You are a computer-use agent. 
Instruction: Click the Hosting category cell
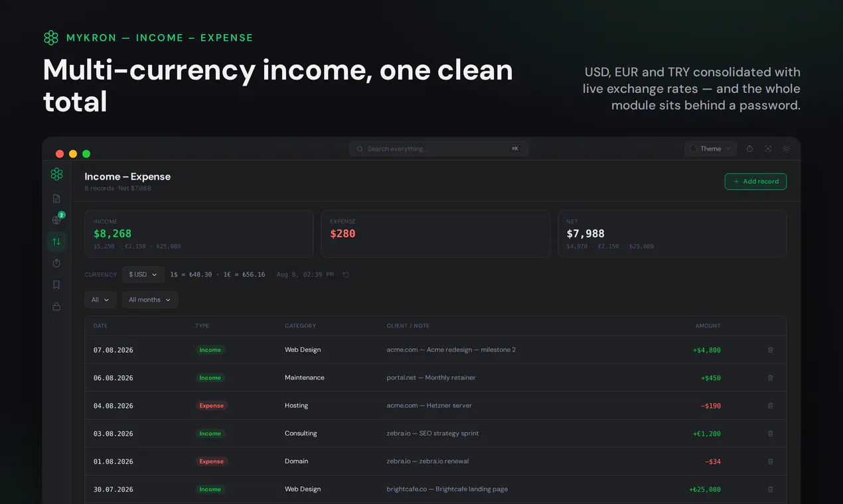pos(297,405)
